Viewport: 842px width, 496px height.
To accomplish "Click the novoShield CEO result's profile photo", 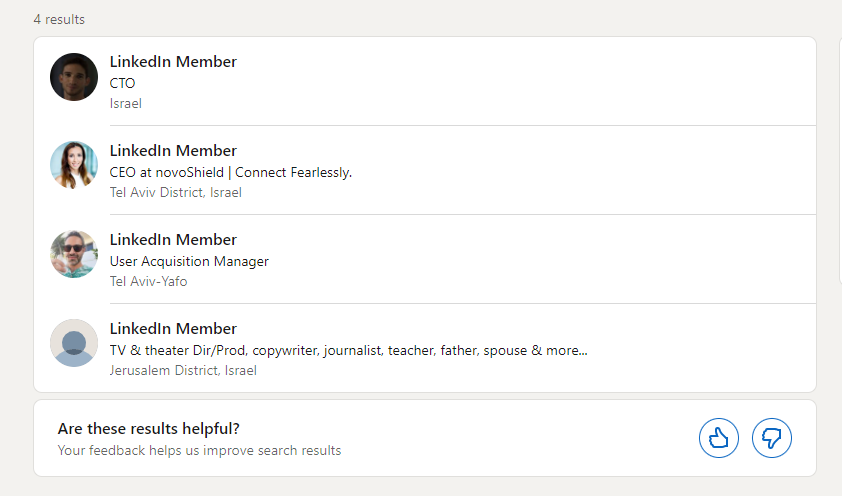I will (74, 165).
